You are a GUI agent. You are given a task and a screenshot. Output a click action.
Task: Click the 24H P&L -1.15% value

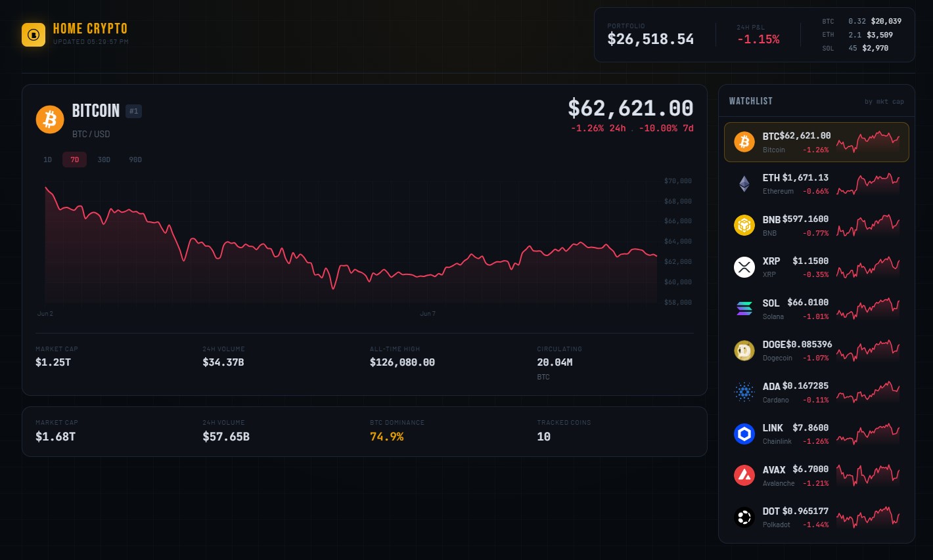tap(758, 39)
